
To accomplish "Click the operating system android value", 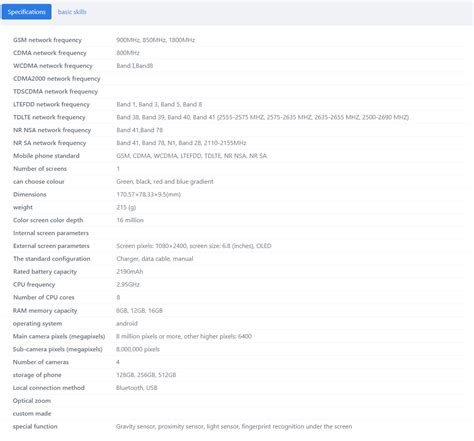I will tap(127, 323).
